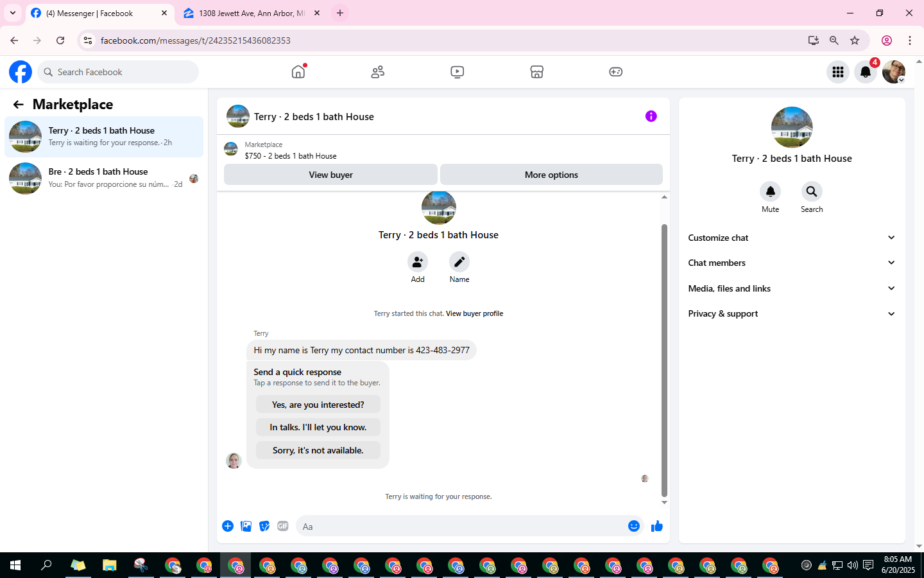
Task: Mute this conversation with the bell icon
Action: [x=771, y=191]
